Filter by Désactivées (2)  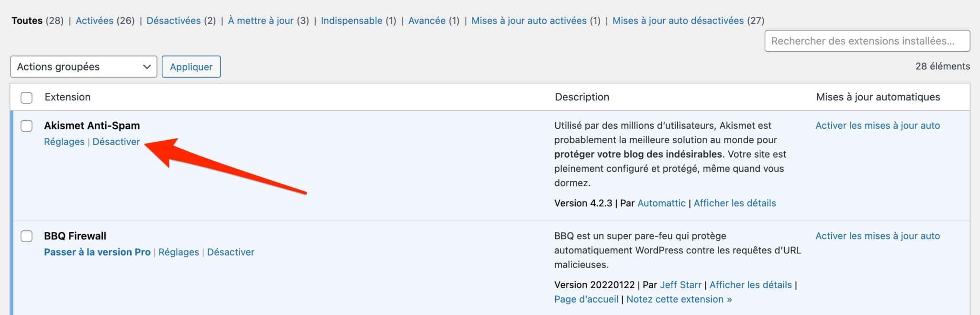tap(181, 21)
